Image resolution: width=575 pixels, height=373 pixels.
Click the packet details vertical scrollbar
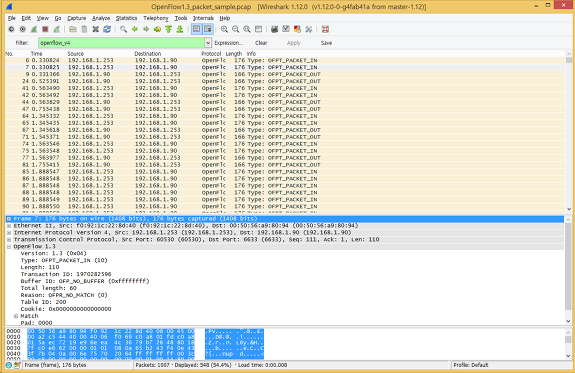tap(569, 270)
